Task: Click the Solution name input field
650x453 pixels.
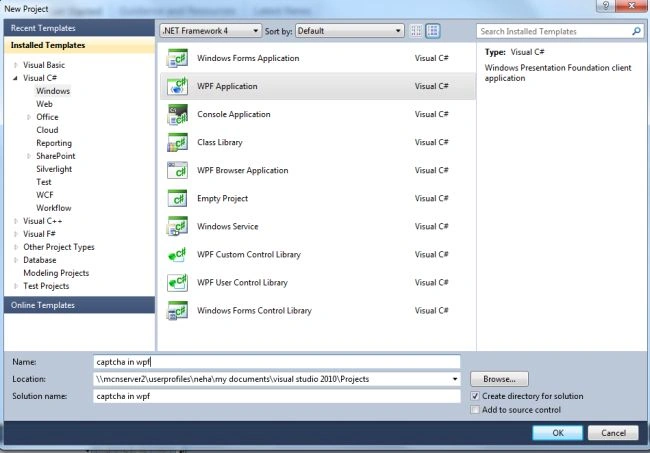Action: click(x=277, y=396)
